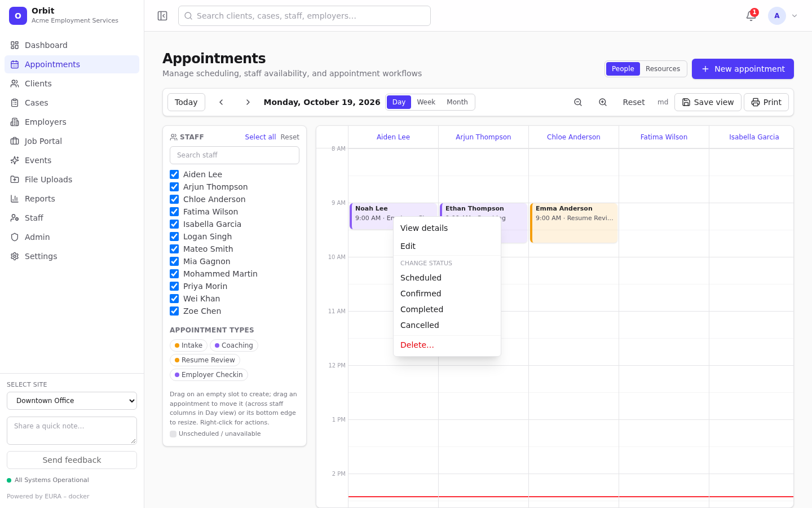Toggle Logan Singh staff checkbox
This screenshot has height=508, width=812.
point(174,237)
